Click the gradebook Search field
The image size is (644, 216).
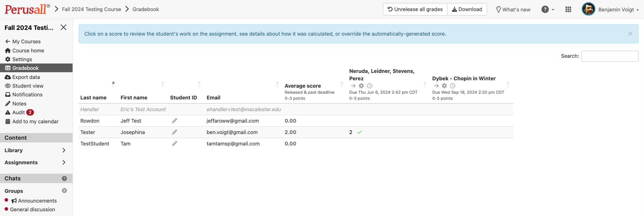[609, 56]
